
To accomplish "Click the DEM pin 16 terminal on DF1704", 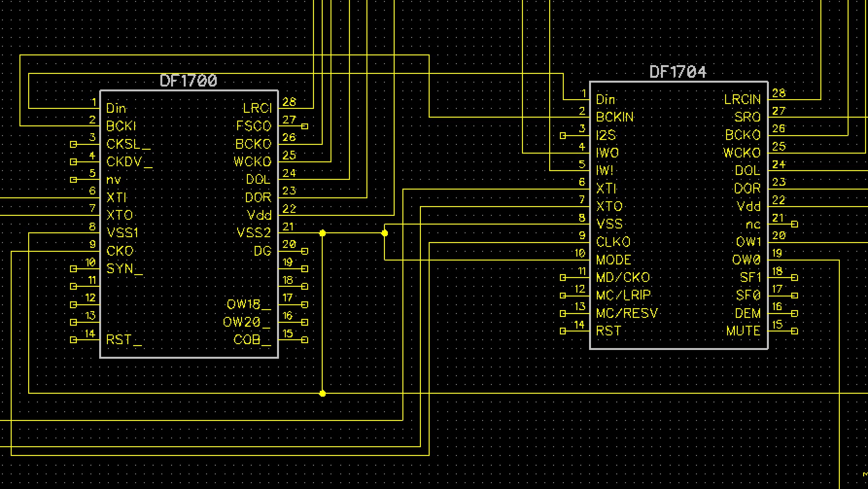I will 795,314.
